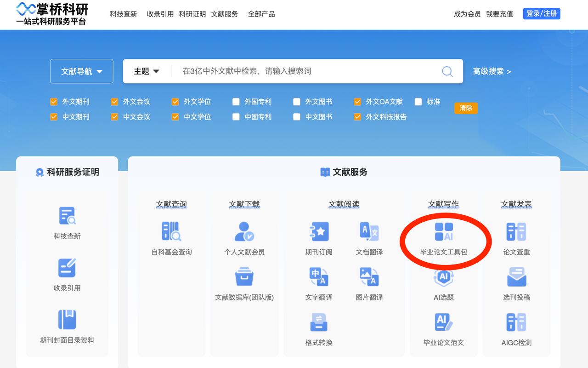Screen dimensions: 588x368
Task: Disable the 外文OA文献 checkbox
Action: click(x=357, y=102)
